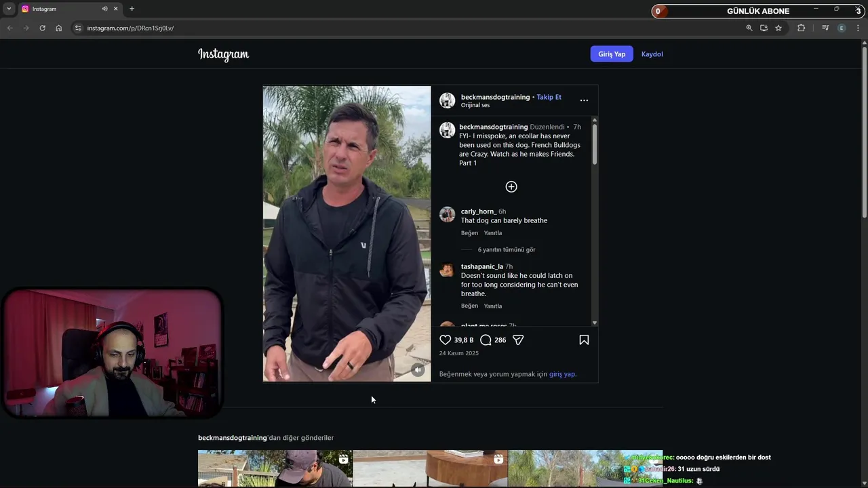
Task: Click the 24 Kasım 2025 date
Action: click(x=459, y=353)
